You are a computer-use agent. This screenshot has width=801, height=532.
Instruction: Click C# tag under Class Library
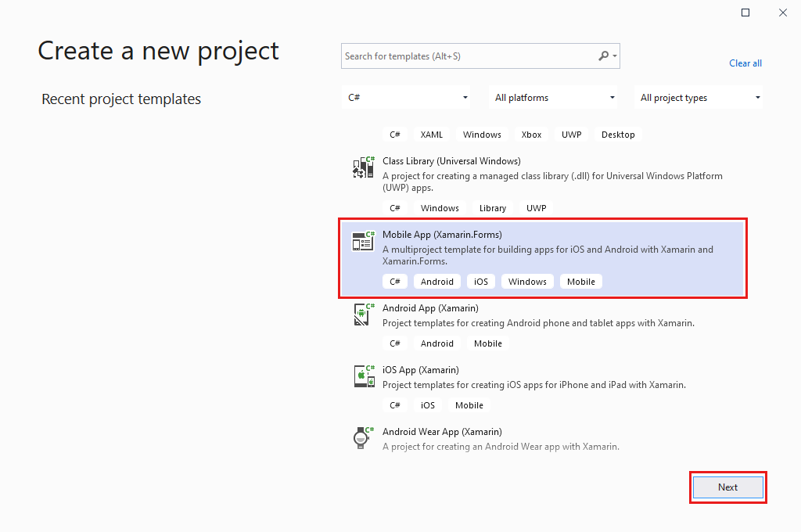point(395,208)
